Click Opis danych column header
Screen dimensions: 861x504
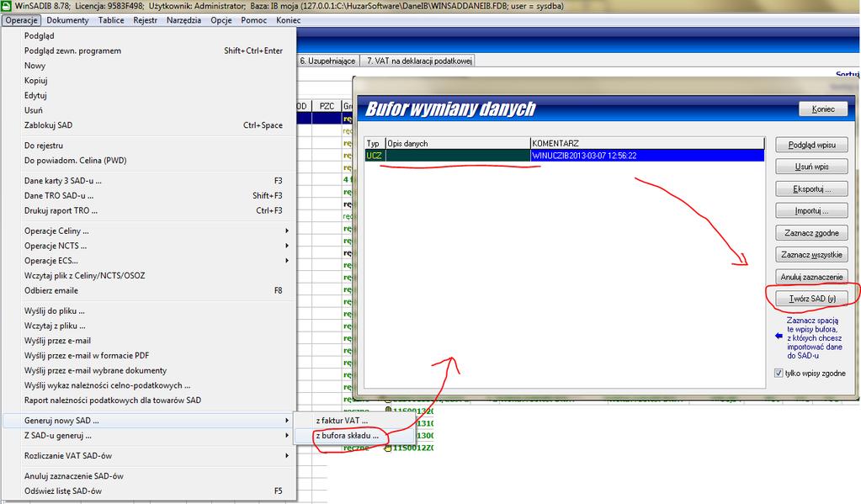coord(458,143)
